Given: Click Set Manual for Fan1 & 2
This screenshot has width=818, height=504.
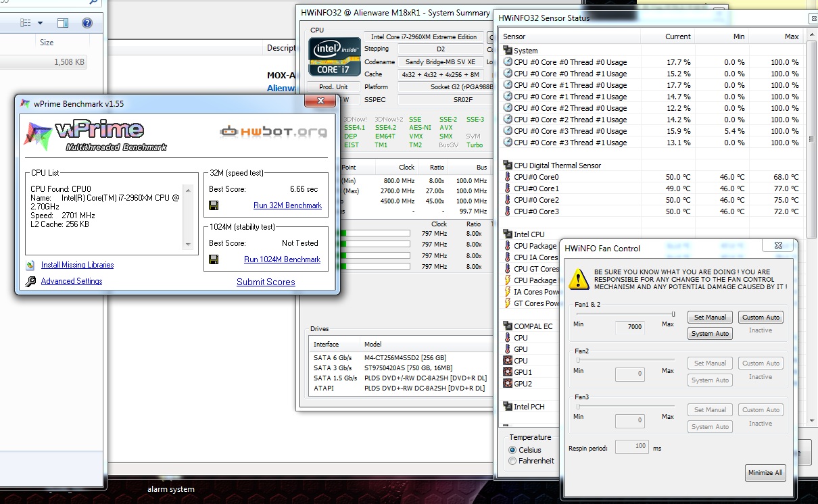Looking at the screenshot, I should 710,318.
